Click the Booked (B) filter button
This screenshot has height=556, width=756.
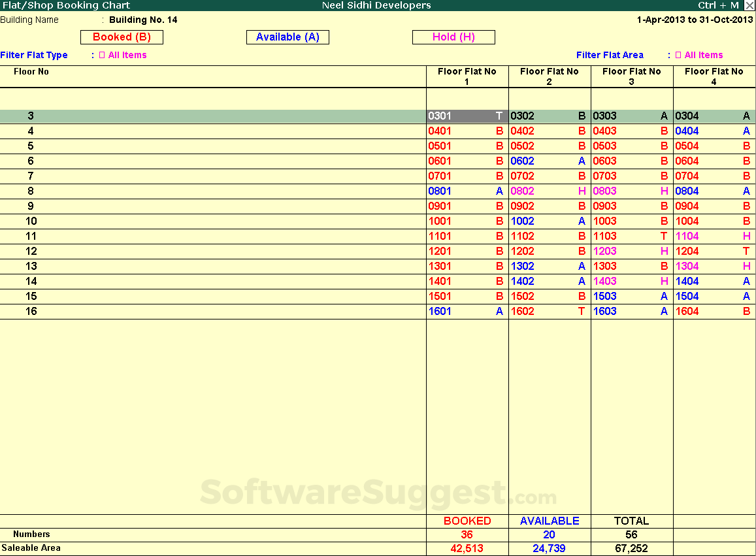122,37
